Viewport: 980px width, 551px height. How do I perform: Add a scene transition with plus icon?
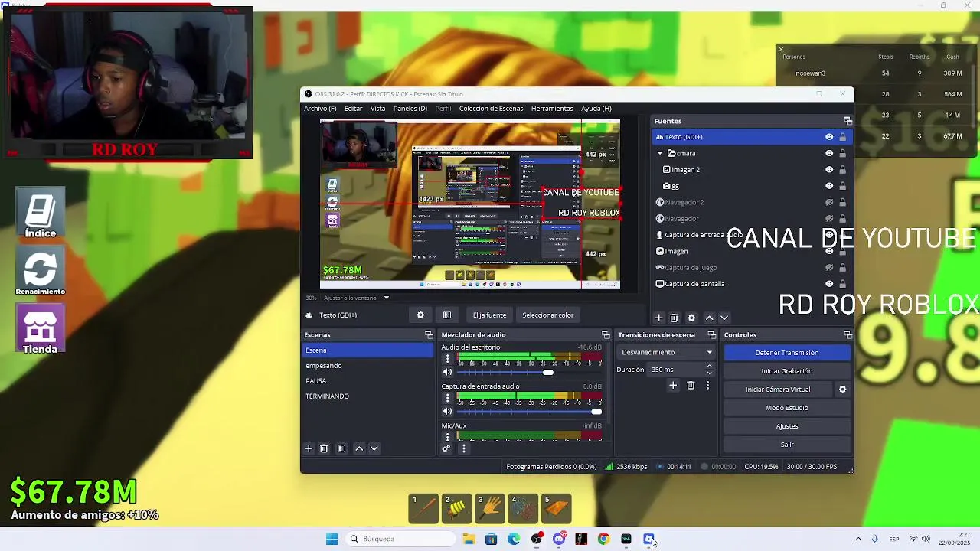[673, 386]
